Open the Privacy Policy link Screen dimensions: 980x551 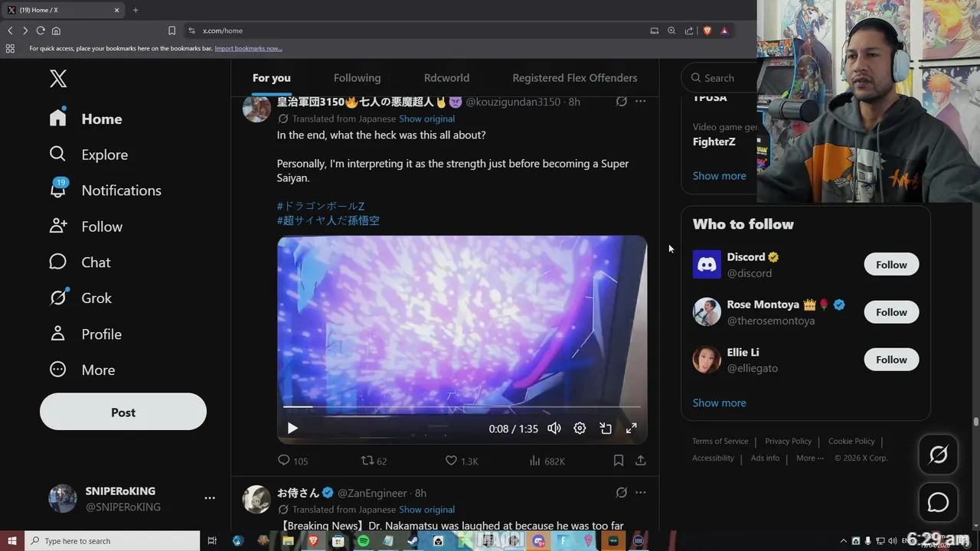[x=788, y=442]
